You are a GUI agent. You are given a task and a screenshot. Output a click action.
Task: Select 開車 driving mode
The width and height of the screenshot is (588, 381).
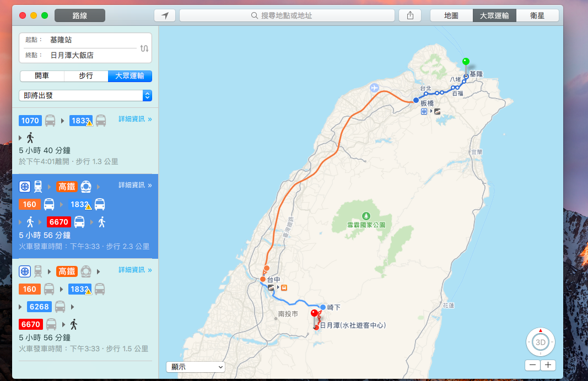click(42, 75)
